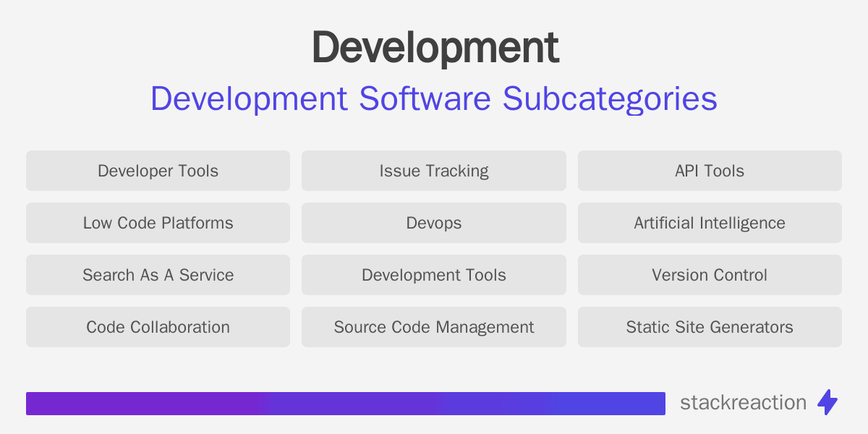Select Search As A Service

pyautogui.click(x=158, y=275)
